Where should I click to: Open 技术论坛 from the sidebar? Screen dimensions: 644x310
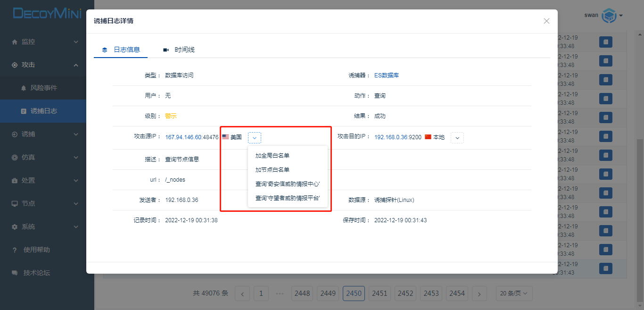[36, 273]
